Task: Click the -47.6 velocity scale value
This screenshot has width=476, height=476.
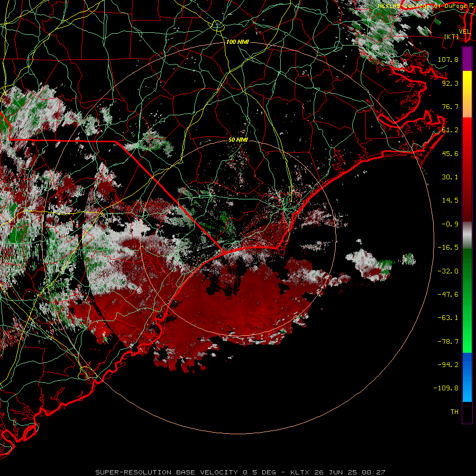Action: pyautogui.click(x=448, y=295)
